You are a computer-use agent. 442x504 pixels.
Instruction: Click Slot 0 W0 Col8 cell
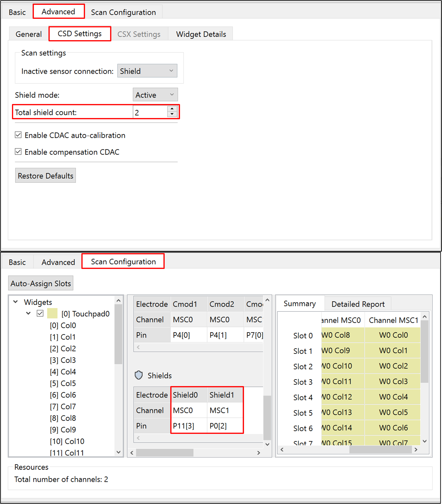343,335
